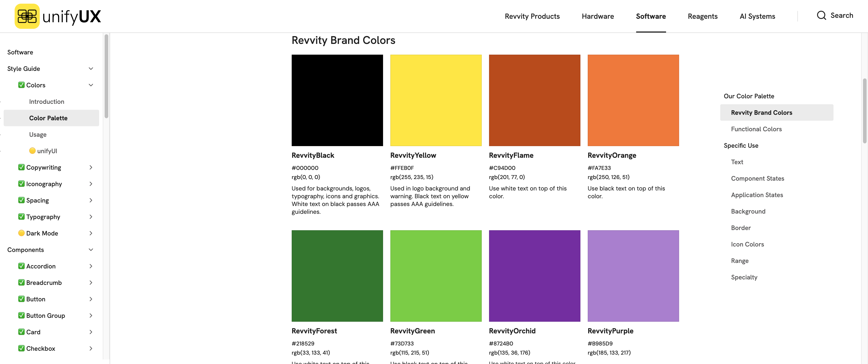This screenshot has height=364, width=868.
Task: Jump to Our Color Palette section
Action: click(749, 96)
